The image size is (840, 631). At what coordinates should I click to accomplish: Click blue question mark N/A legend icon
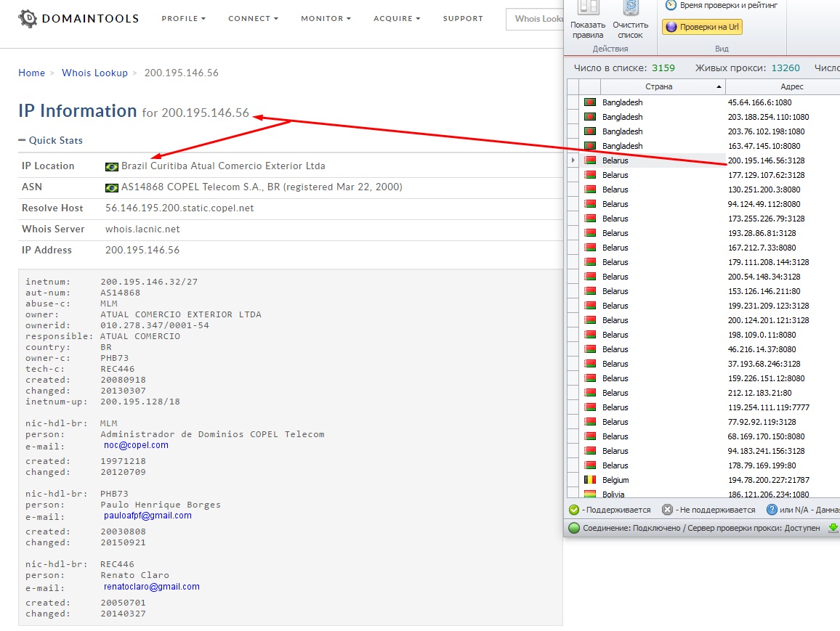point(772,510)
